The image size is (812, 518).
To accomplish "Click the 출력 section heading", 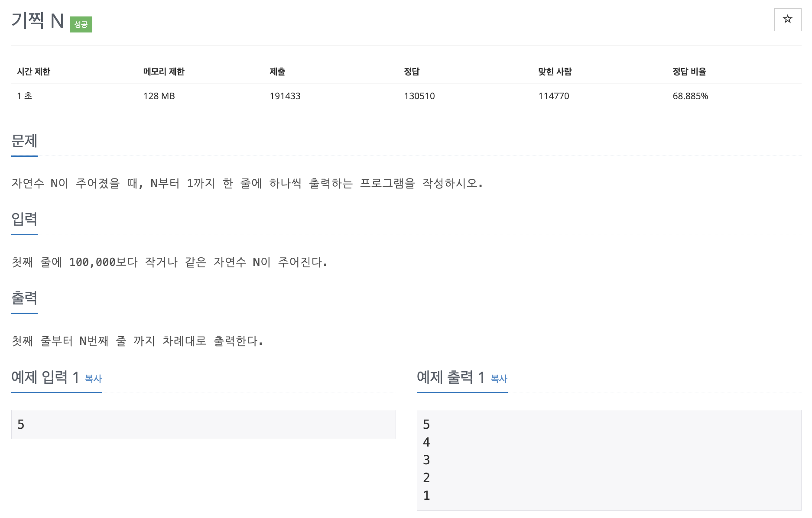I will 24,298.
